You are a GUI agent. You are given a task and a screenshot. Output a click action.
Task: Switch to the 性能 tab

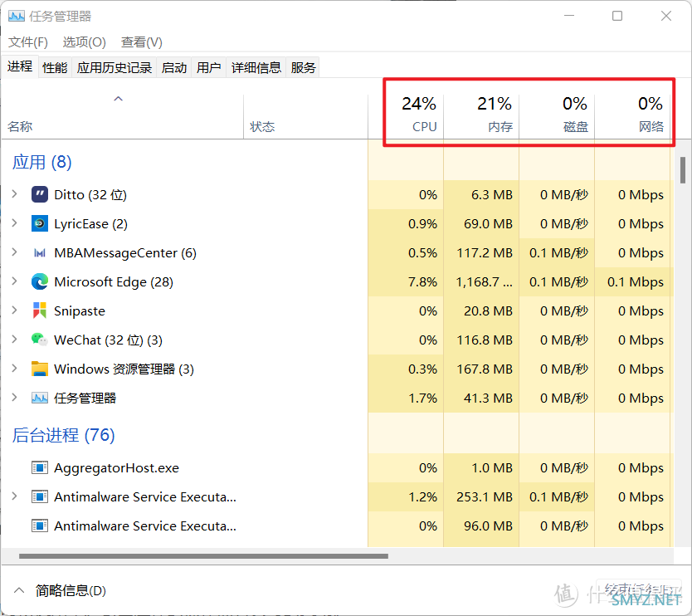coord(55,67)
